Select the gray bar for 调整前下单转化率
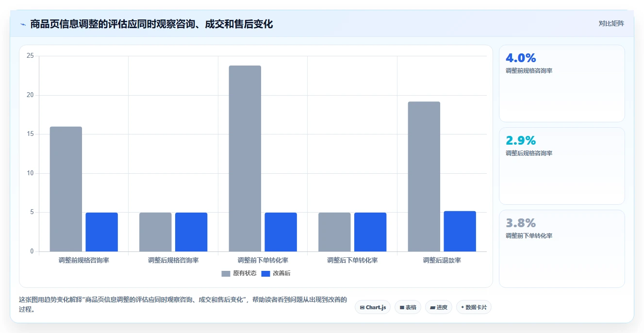The height and width of the screenshot is (333, 644). pyautogui.click(x=245, y=158)
